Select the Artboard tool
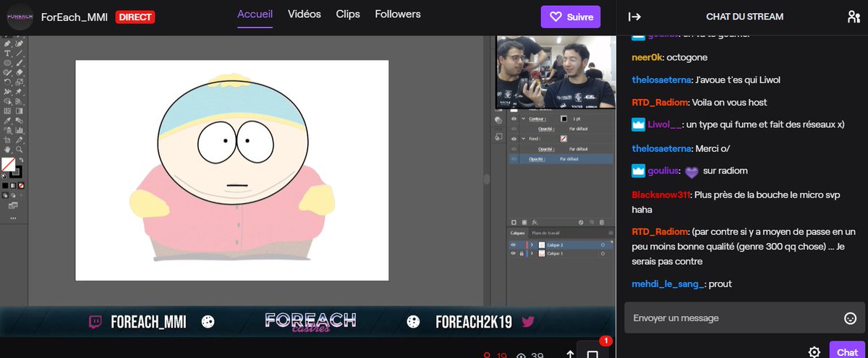The image size is (868, 358). (7, 140)
